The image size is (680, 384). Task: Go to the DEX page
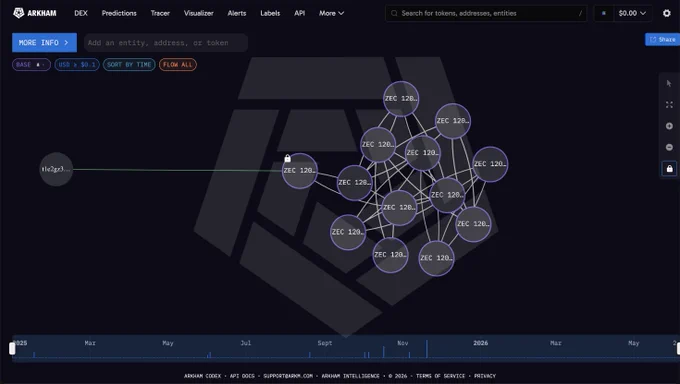(x=81, y=13)
